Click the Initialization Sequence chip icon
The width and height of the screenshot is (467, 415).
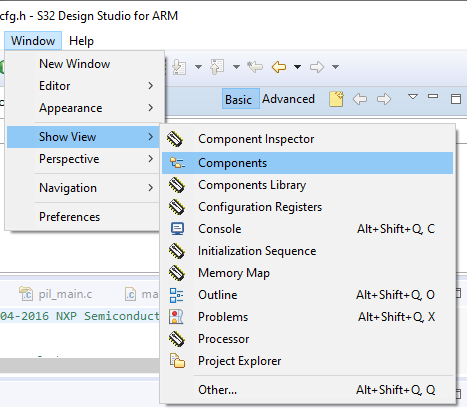coord(176,251)
